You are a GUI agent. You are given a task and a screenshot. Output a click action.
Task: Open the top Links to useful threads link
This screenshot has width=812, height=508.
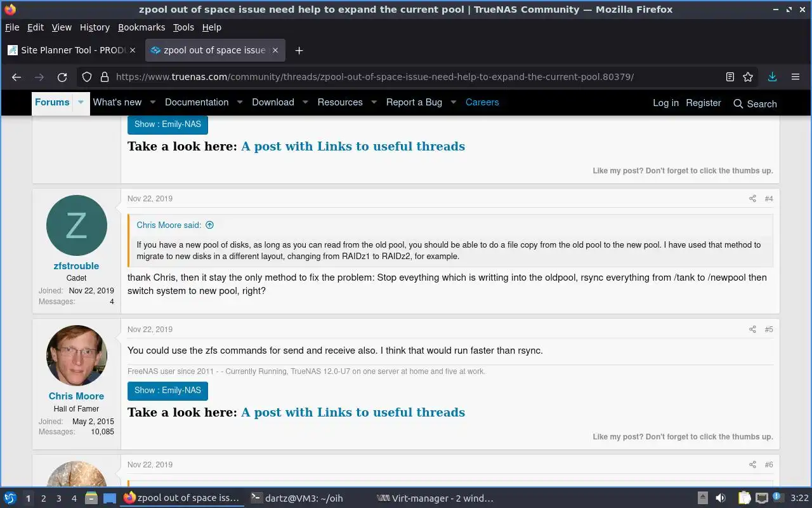tap(353, 147)
